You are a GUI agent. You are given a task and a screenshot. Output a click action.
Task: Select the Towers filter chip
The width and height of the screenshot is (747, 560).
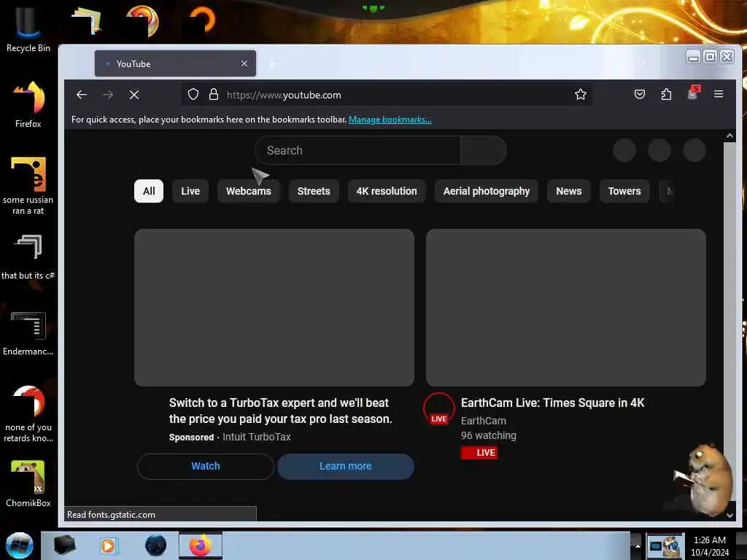coord(624,191)
